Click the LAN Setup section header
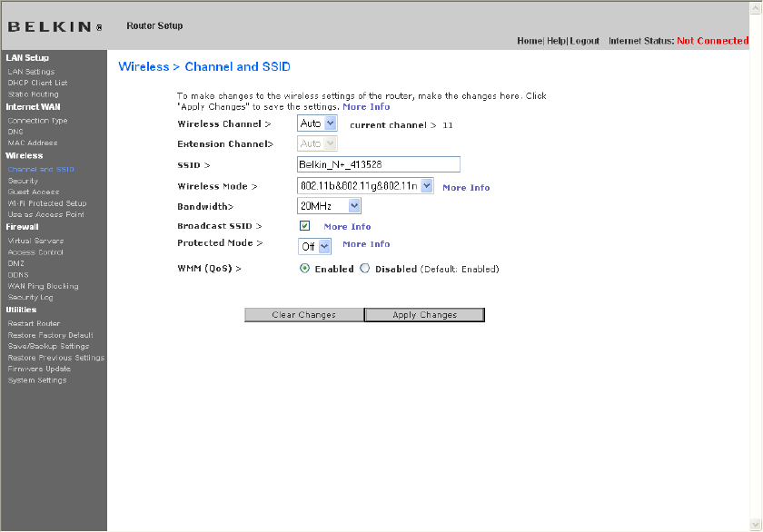This screenshot has width=763, height=532. [27, 58]
